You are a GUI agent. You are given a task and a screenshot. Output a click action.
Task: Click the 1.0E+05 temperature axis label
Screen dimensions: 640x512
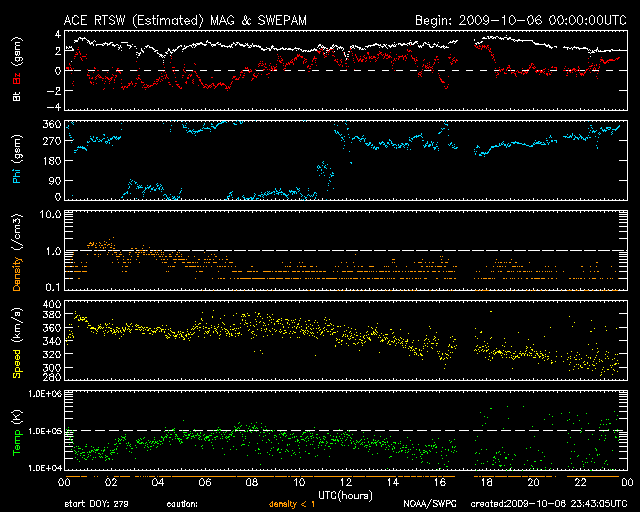45,431
